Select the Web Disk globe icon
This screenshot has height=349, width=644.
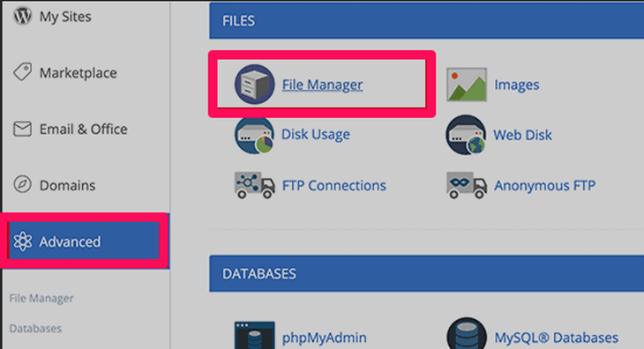click(x=466, y=135)
